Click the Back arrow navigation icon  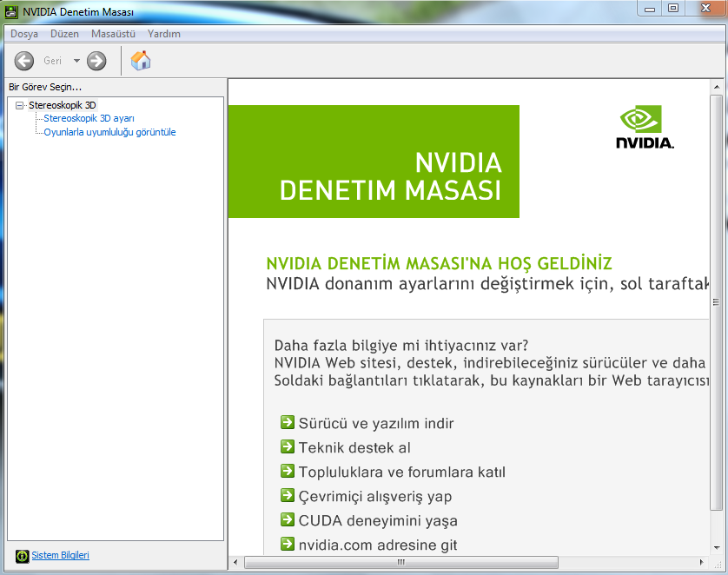tap(24, 61)
